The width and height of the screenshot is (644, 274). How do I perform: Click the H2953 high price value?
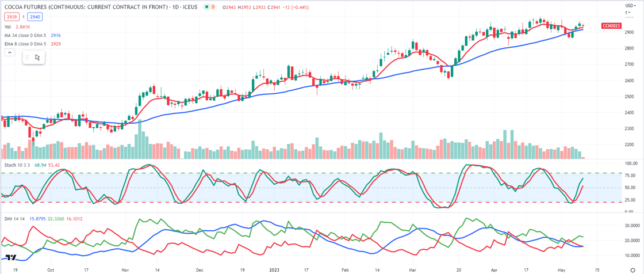click(x=245, y=7)
